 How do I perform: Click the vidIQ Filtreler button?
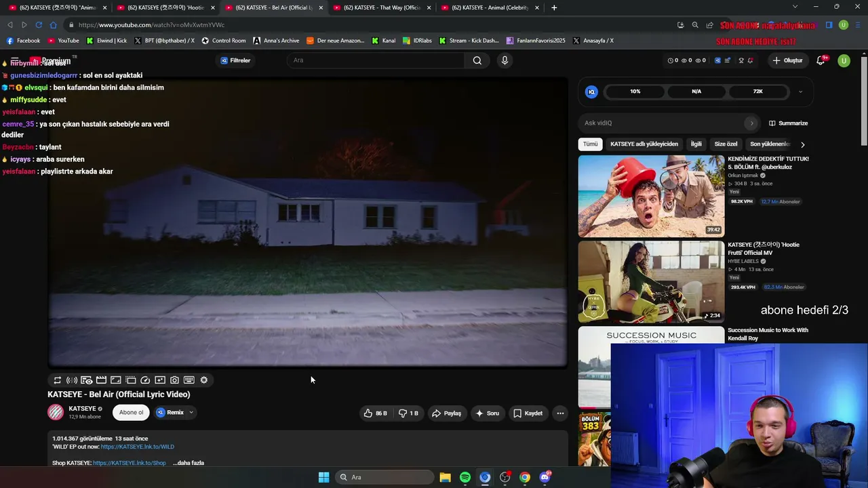(235, 60)
